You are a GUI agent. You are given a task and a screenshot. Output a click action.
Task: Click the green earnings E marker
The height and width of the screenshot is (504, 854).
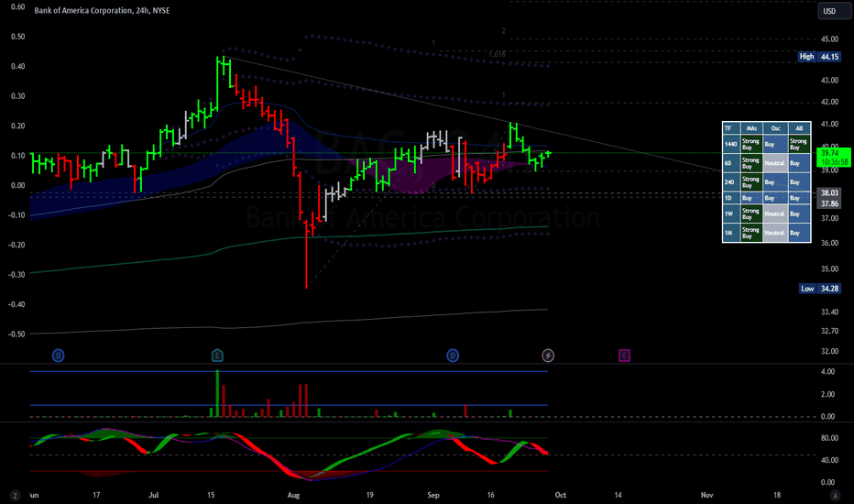pyautogui.click(x=217, y=356)
